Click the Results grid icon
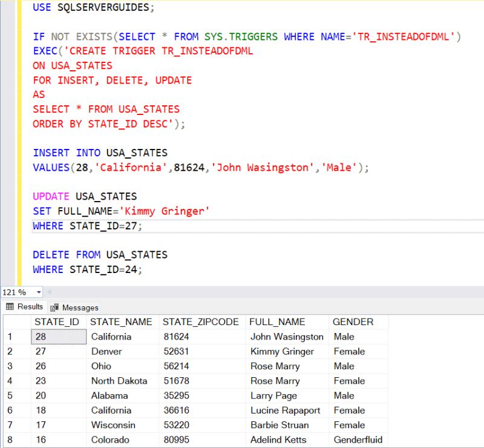Image resolution: width=484 pixels, height=448 pixels. point(11,307)
